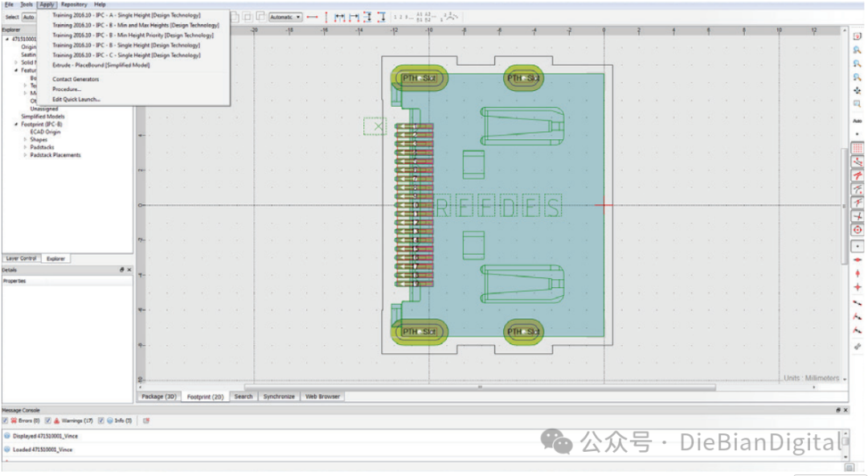Select the horizontal dimension tool icon
Screen dimensions: 868x476
[x=312, y=17]
